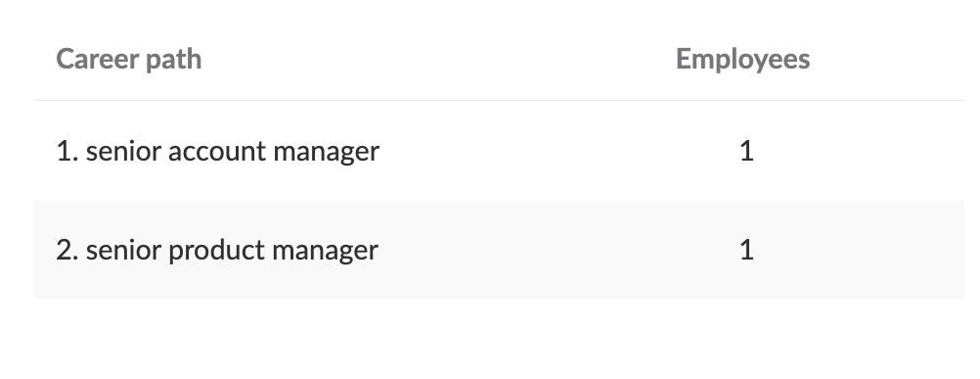980x379 pixels.
Task: Select employee count for senior product manager
Action: click(x=746, y=250)
